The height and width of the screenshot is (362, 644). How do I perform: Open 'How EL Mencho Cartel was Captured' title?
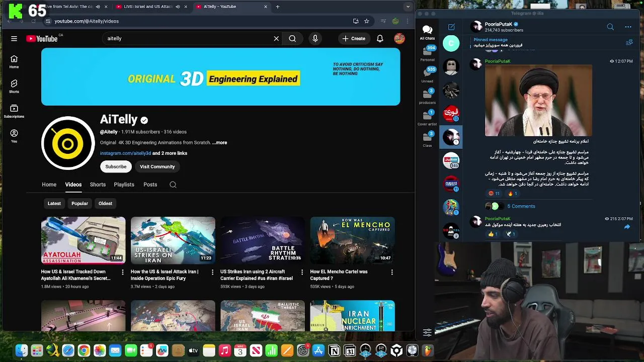(339, 275)
